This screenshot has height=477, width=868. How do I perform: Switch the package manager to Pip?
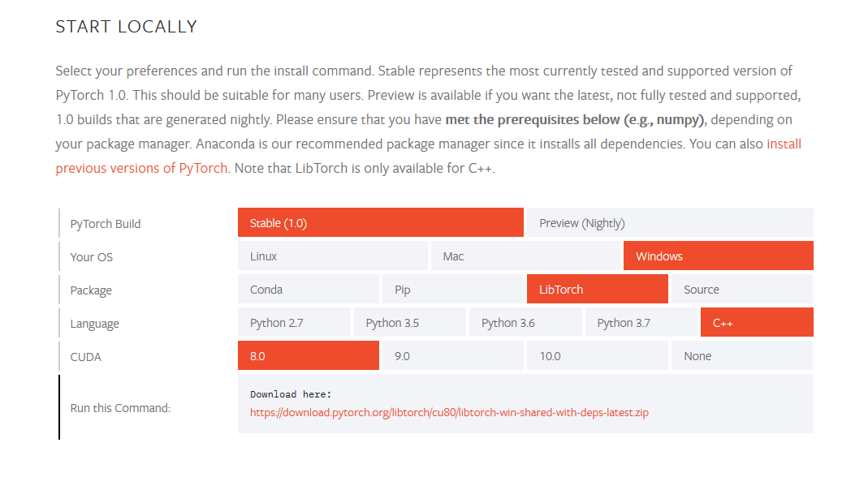tap(452, 289)
